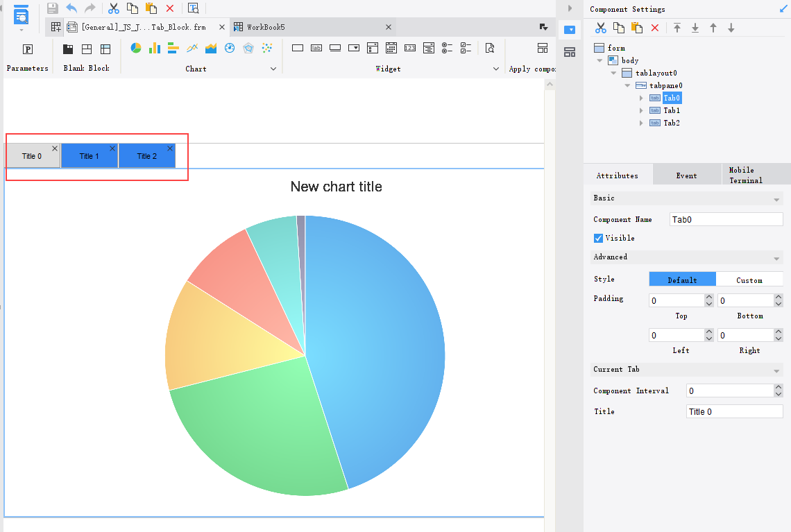The width and height of the screenshot is (791, 532).
Task: Redo the last undone action
Action: [x=90, y=8]
